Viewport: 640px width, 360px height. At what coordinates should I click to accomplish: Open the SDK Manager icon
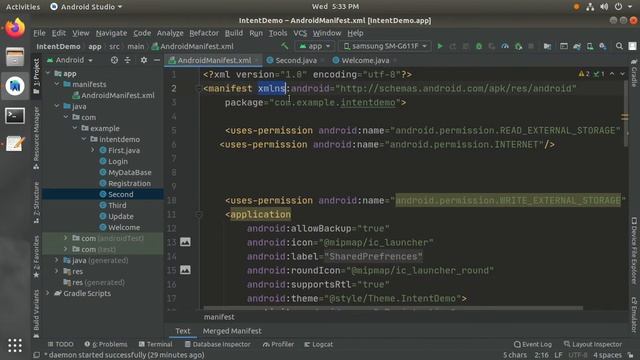tap(603, 47)
